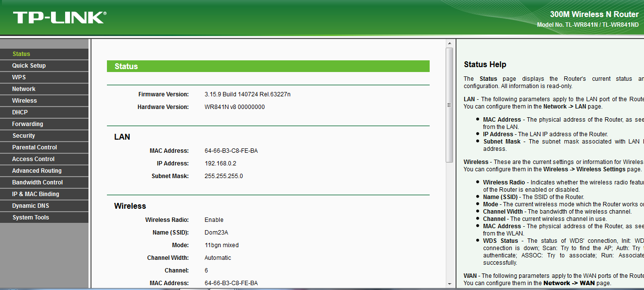
Task: Open Bandwidth Control from the menu
Action: tap(37, 182)
